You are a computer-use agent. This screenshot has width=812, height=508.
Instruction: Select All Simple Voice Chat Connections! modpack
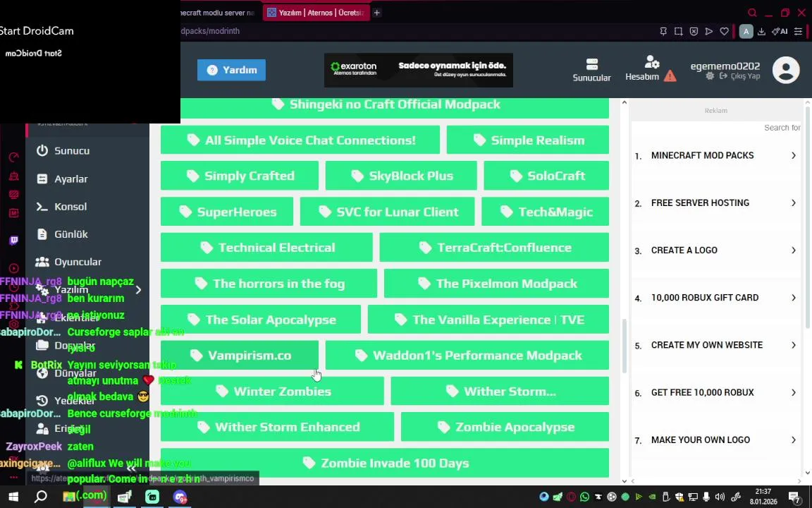(x=300, y=140)
